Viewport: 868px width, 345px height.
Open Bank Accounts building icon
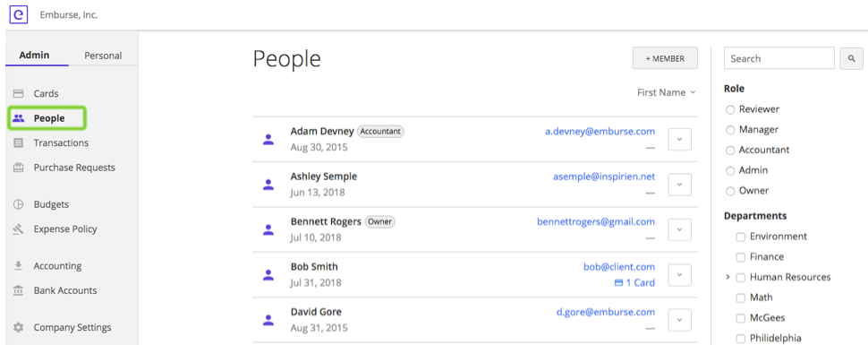coord(18,290)
